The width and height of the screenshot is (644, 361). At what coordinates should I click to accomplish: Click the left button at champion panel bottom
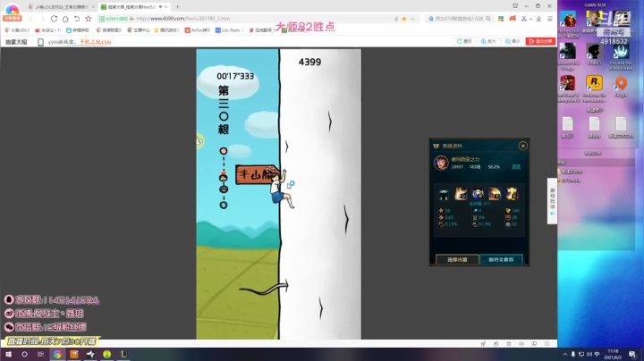pos(457,259)
